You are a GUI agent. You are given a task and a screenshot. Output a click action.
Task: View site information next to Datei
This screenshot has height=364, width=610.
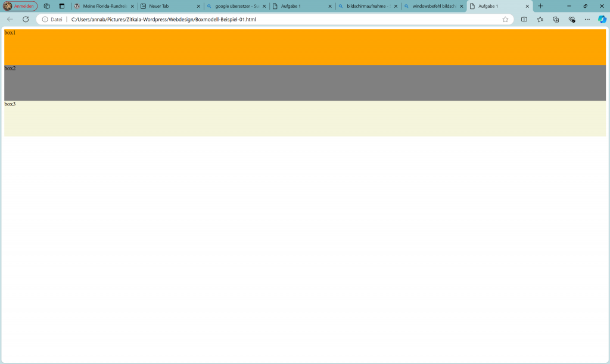tap(45, 19)
